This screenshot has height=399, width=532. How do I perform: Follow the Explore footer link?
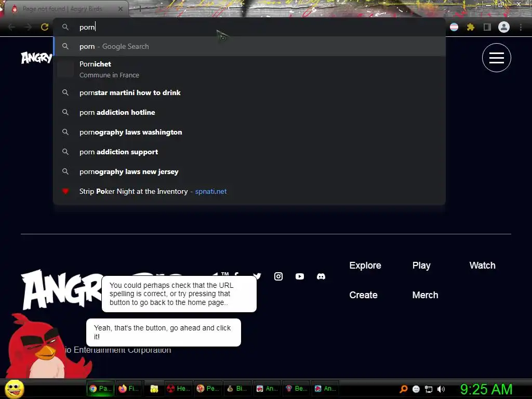click(x=365, y=265)
